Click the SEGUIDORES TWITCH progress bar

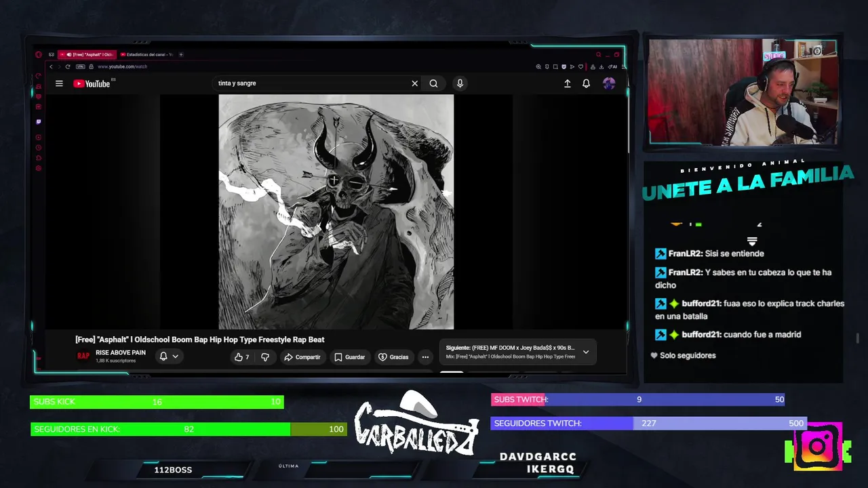tap(648, 423)
